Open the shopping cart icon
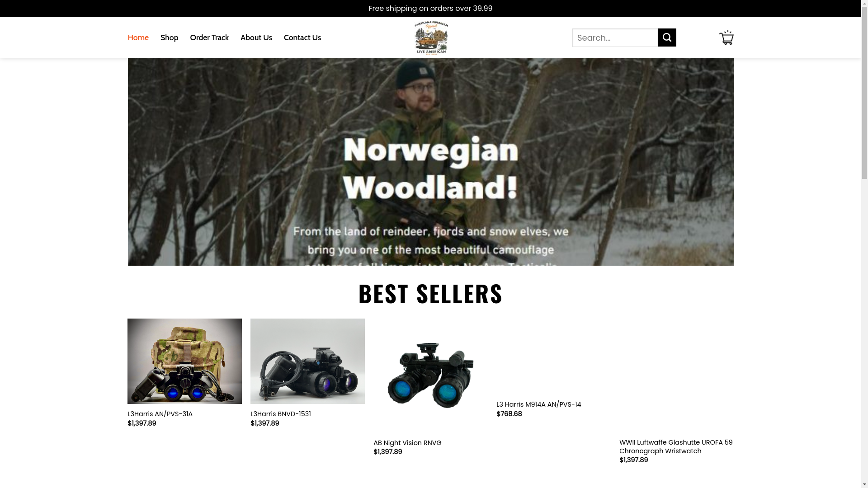Image resolution: width=868 pixels, height=488 pixels. tap(726, 38)
